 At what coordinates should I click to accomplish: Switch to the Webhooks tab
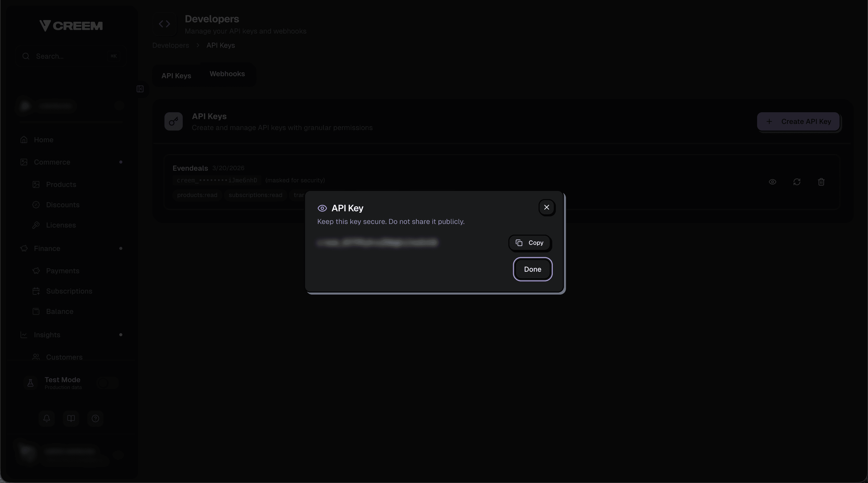[x=227, y=74]
